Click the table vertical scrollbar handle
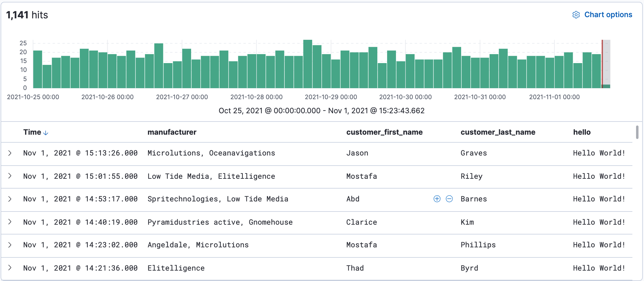644x281 pixels. pos(637,132)
